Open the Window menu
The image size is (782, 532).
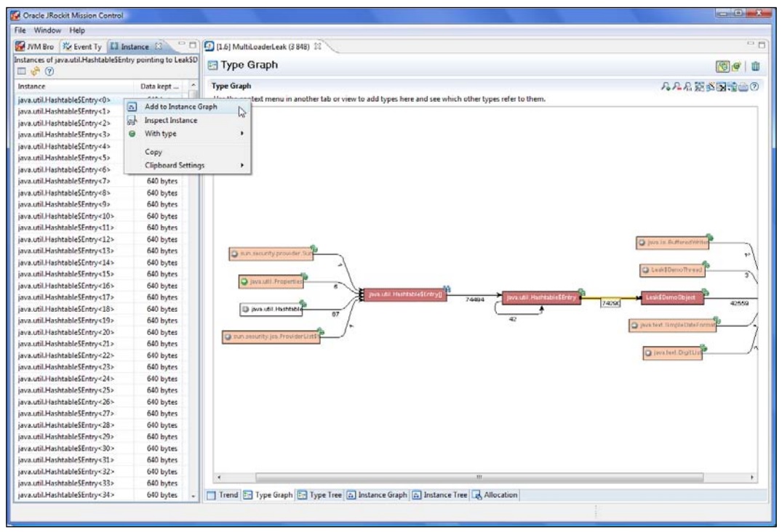tap(47, 31)
